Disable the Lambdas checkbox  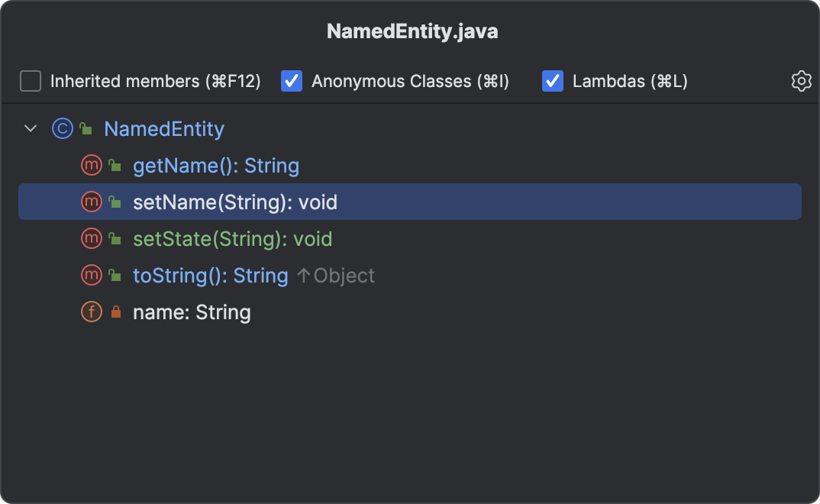tap(552, 81)
